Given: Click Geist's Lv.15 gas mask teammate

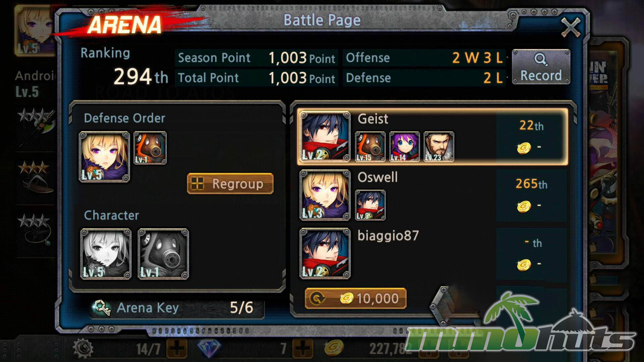Looking at the screenshot, I should coord(370,147).
